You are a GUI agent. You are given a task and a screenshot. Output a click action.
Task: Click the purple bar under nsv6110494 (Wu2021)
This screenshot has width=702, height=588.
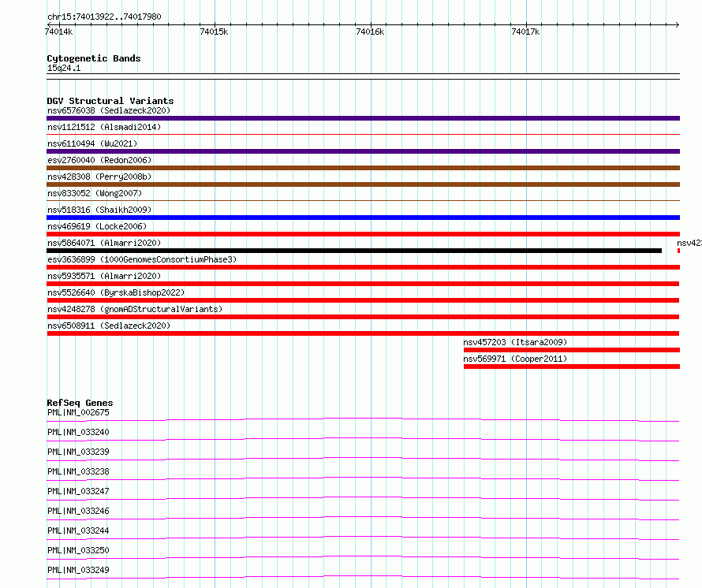tap(363, 151)
